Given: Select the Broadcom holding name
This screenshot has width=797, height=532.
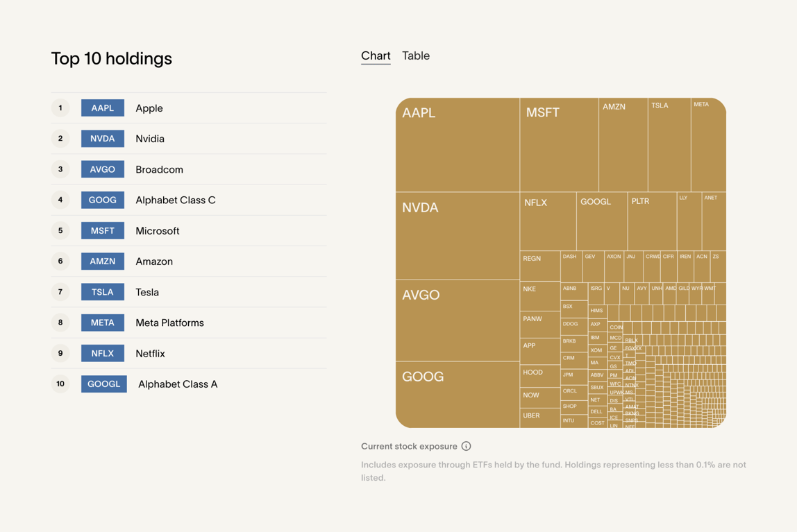Looking at the screenshot, I should tap(159, 169).
